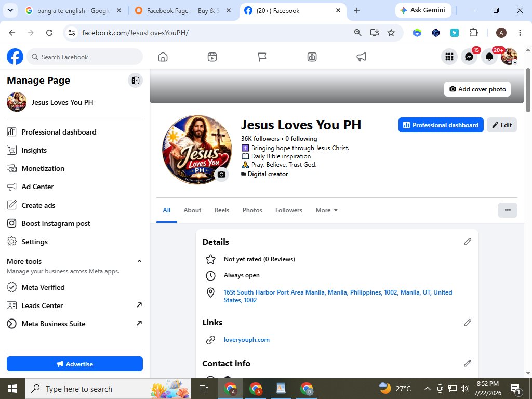Open Boost Instagram post
This screenshot has width=532, height=399.
75,223
